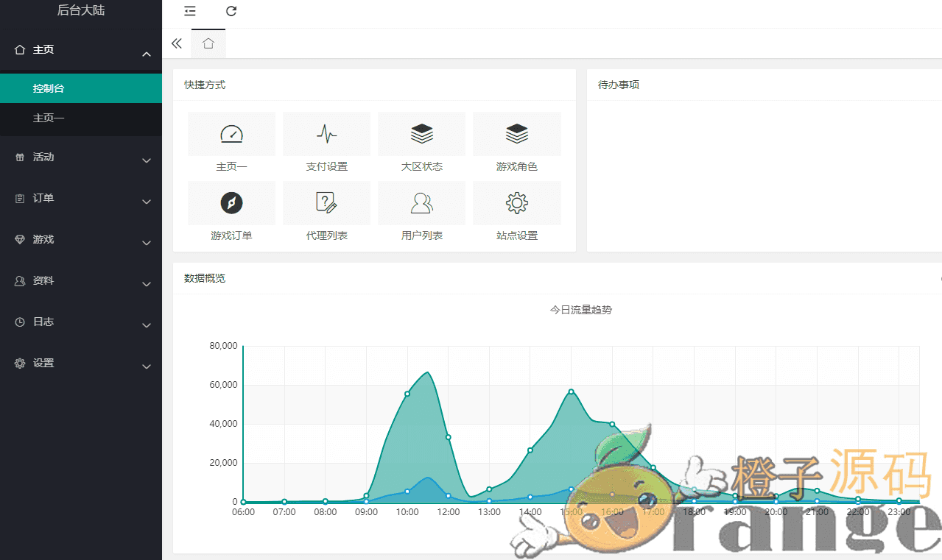Expand the 活动 sidebar menu

(x=81, y=157)
